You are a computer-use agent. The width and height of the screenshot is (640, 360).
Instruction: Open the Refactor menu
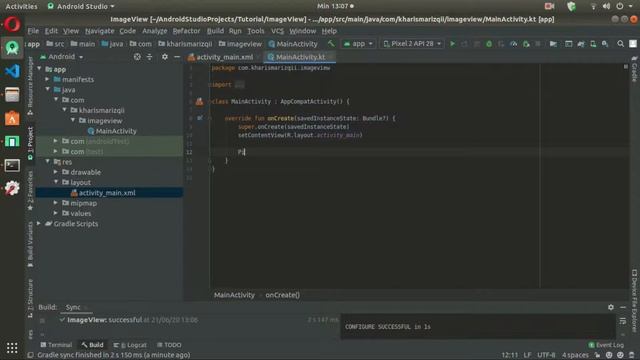coord(186,31)
